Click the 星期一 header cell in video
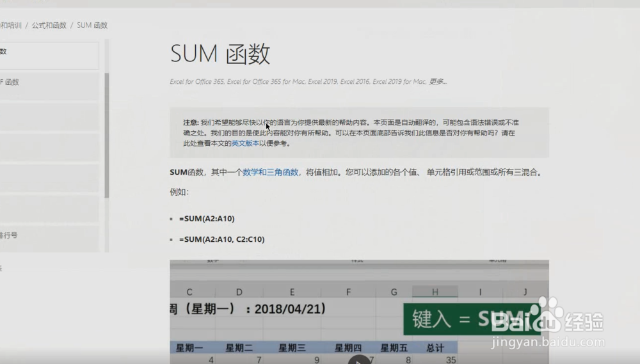 coord(189,347)
